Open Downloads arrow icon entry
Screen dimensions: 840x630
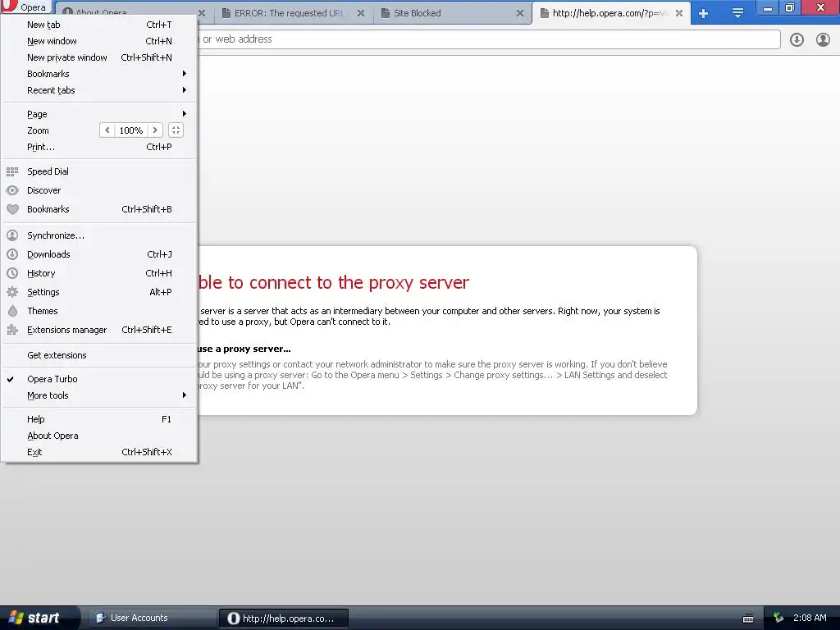click(12, 254)
